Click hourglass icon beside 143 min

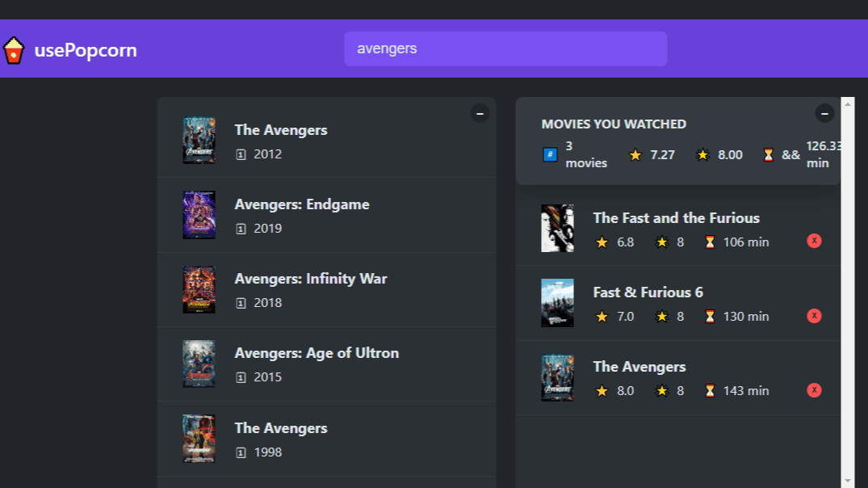coord(710,391)
